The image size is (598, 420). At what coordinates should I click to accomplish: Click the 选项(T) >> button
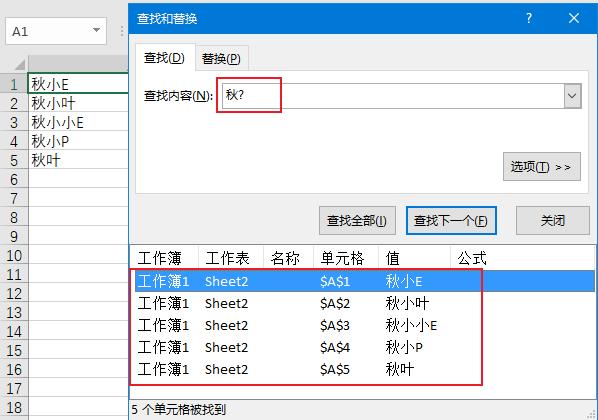[542, 167]
